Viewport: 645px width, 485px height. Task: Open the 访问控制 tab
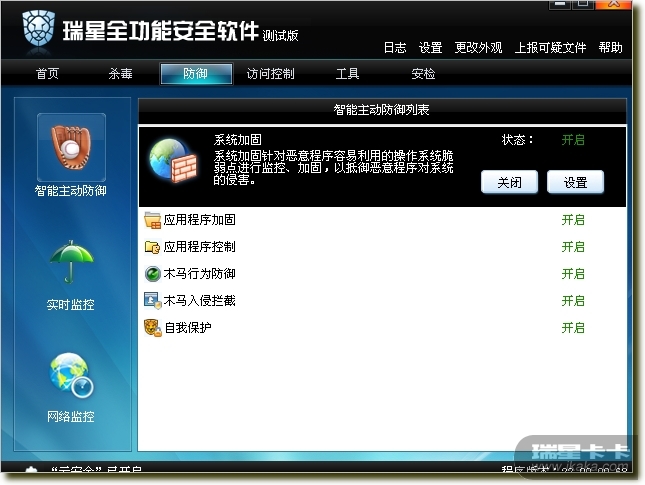coord(270,74)
